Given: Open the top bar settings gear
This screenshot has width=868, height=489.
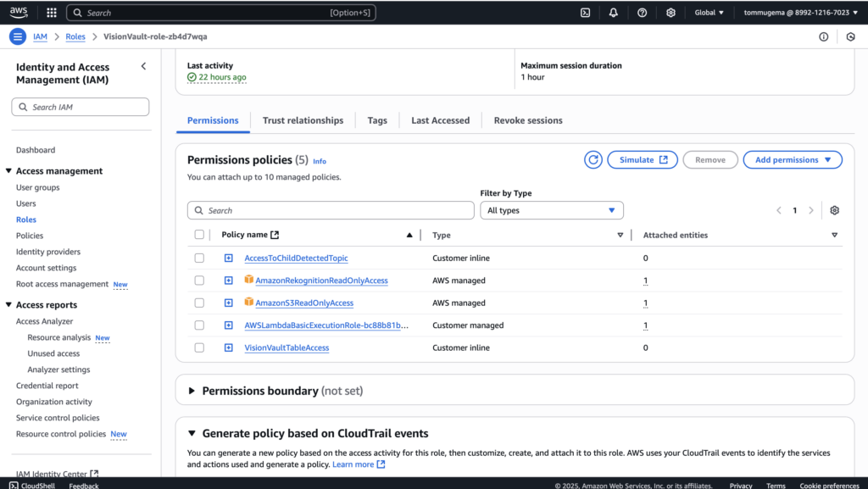Looking at the screenshot, I should click(x=670, y=13).
